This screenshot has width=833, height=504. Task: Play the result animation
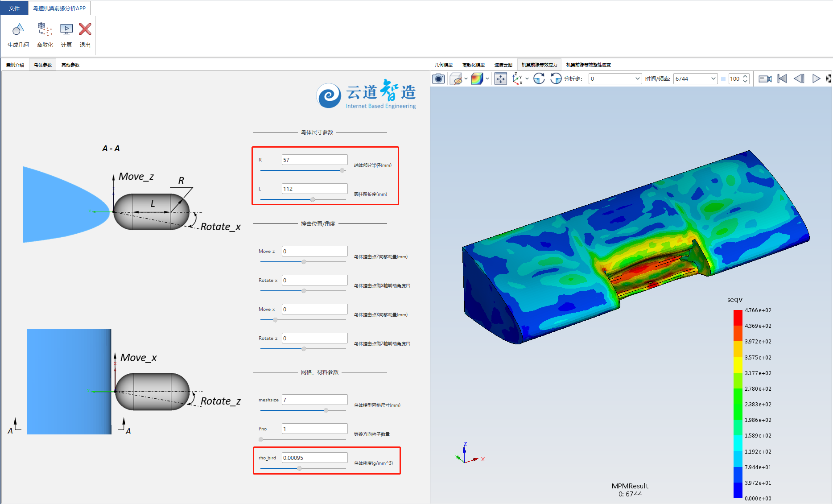[816, 79]
